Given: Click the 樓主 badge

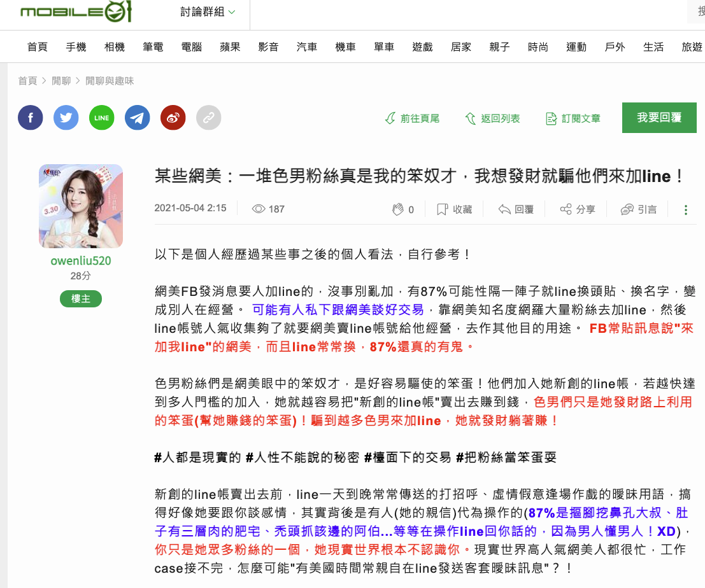Looking at the screenshot, I should pos(81,298).
